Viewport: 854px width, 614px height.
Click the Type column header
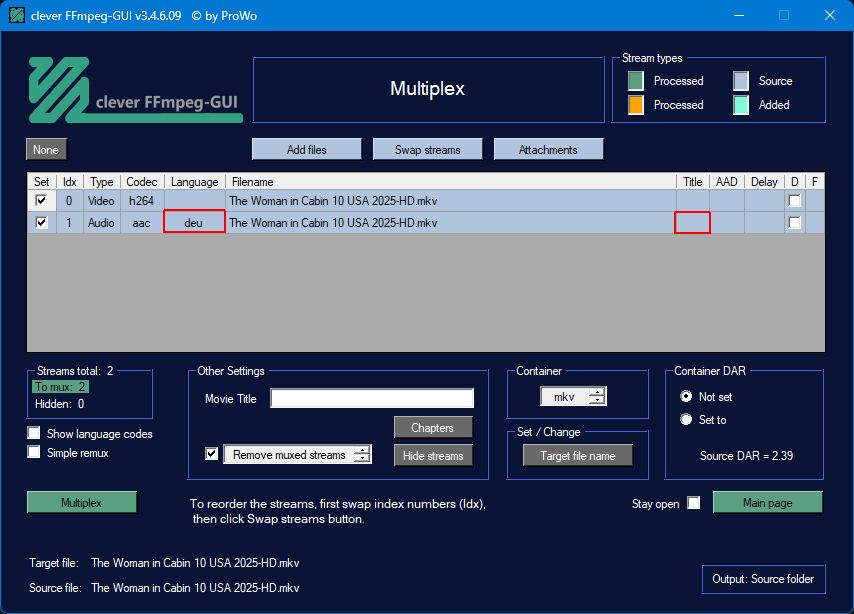(x=102, y=181)
